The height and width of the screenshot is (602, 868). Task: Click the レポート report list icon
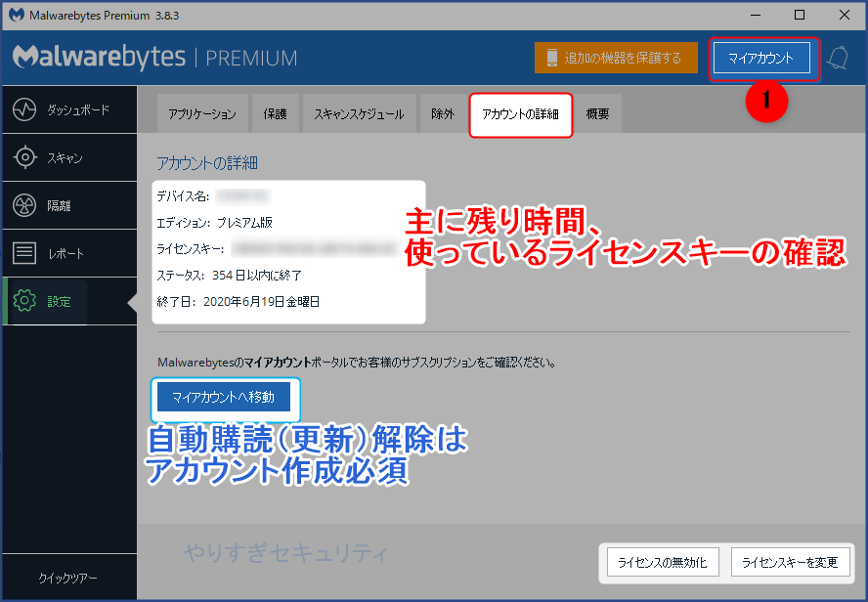24,253
